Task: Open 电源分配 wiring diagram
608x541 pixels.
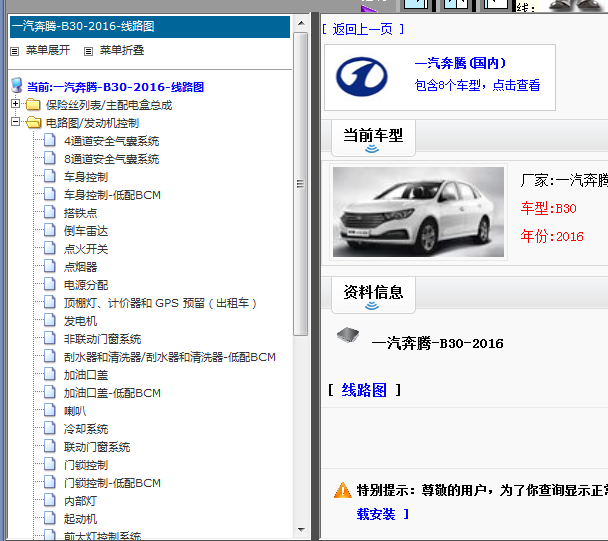Action: tap(86, 285)
